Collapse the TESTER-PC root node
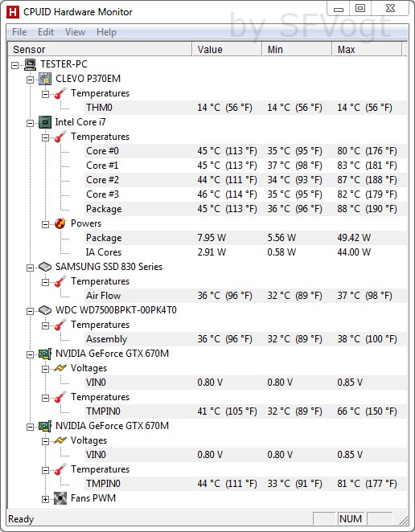This screenshot has width=415, height=532. tap(14, 65)
